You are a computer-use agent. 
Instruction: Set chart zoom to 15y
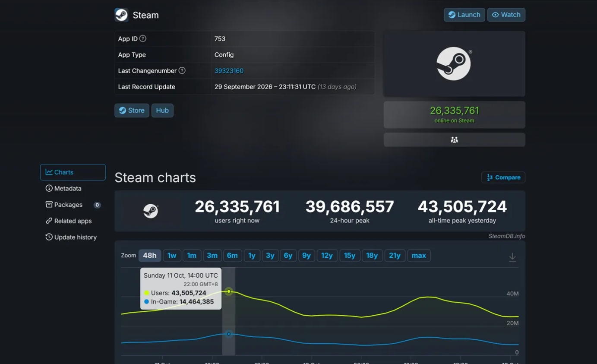[x=350, y=256]
